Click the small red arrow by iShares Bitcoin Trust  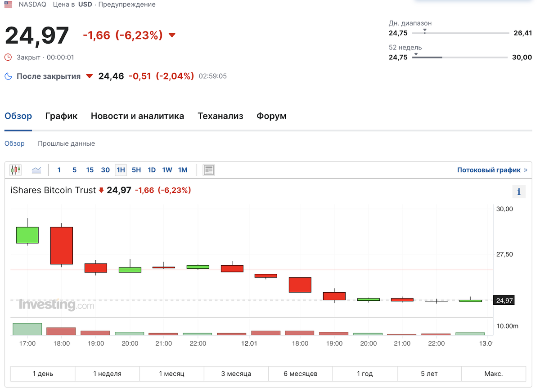point(101,191)
